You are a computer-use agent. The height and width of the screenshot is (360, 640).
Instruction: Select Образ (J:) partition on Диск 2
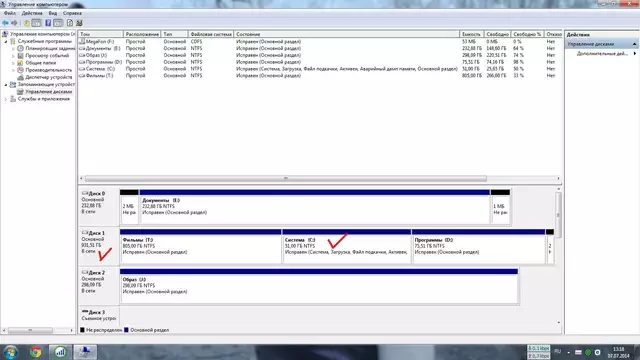point(319,286)
